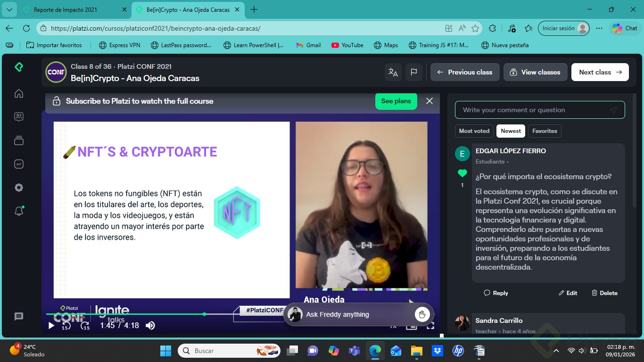This screenshot has width=644, height=362.
Task: Refresh the current page
Action: (26, 28)
